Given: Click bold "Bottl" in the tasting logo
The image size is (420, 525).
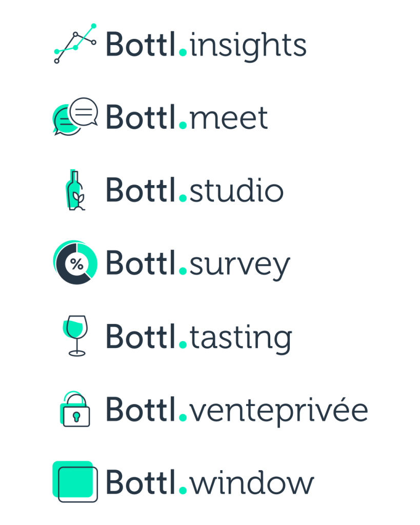Looking at the screenshot, I should (141, 337).
